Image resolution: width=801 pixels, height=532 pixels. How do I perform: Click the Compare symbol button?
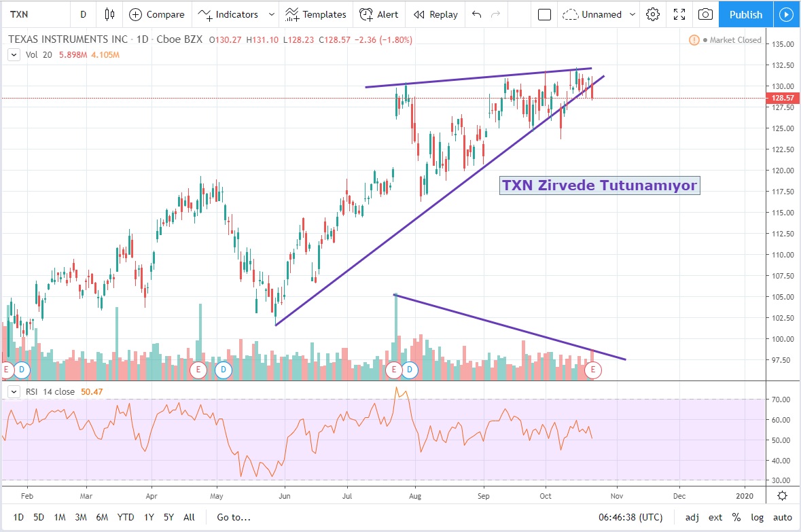tap(157, 14)
